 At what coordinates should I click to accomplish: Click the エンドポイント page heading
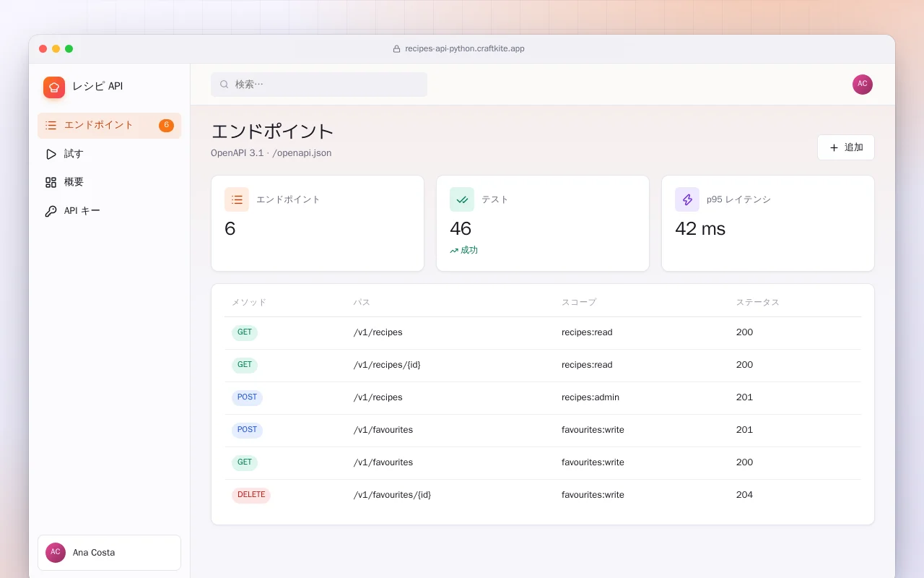(x=272, y=131)
